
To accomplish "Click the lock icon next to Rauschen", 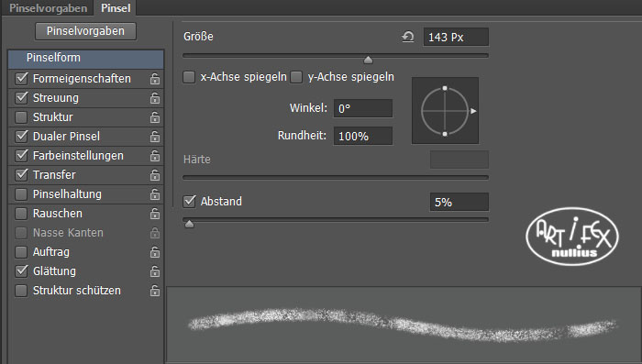I will point(155,214).
